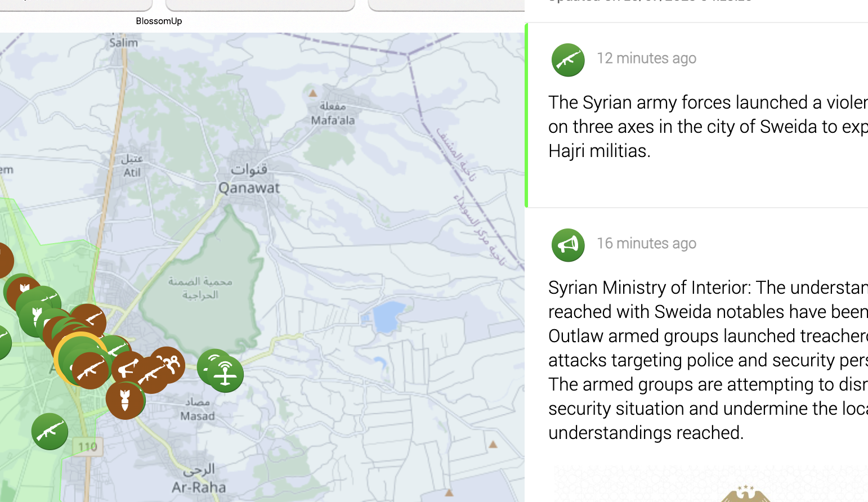Viewport: 868px width, 502px height.
Task: Open the Syrian army forces Sweida news entry
Action: 697,115
